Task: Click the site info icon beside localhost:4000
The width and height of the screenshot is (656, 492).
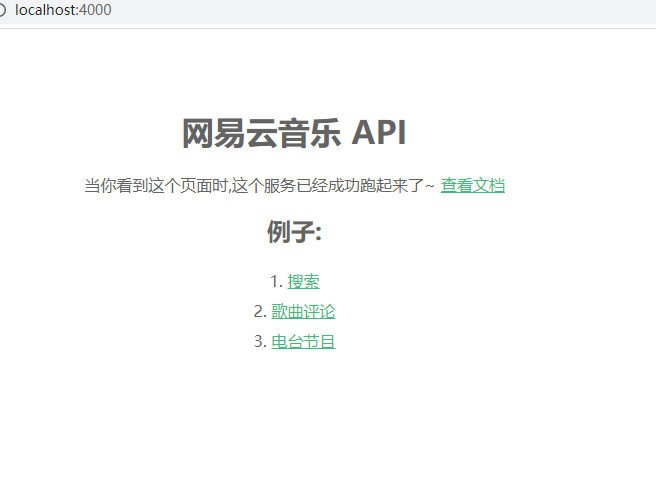Action: click(2, 10)
